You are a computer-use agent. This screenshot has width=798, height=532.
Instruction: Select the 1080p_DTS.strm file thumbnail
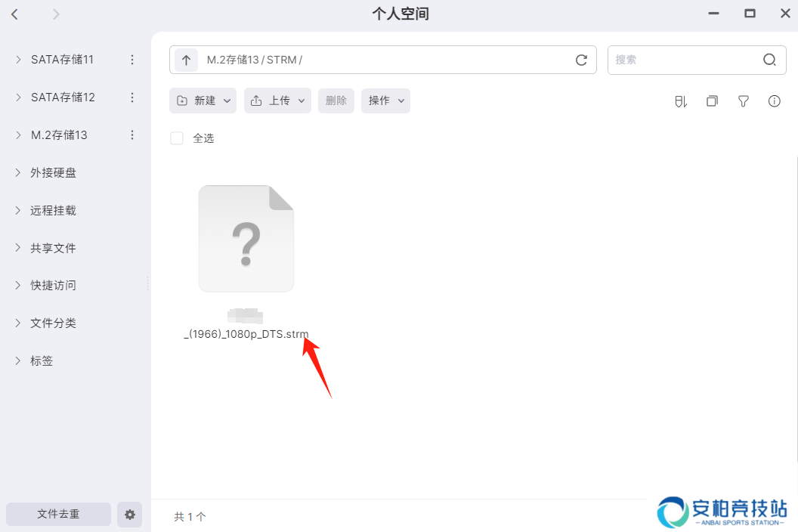point(246,238)
